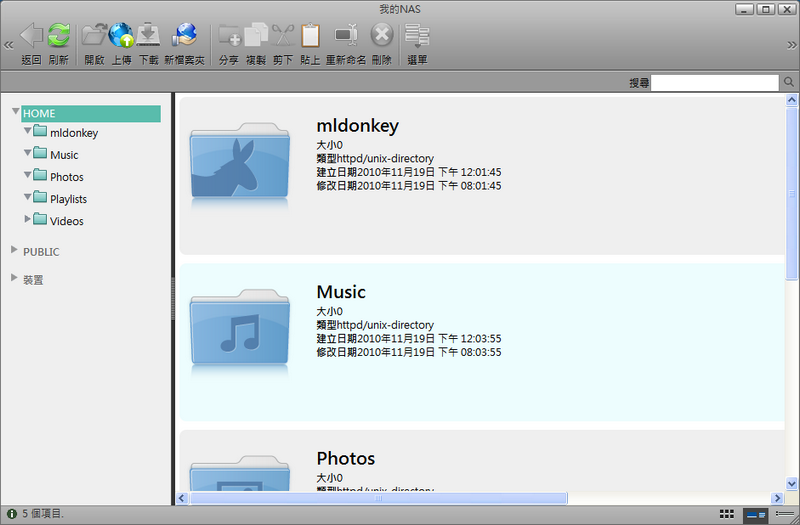Select Playlists folder in sidebar tree
Screen dimensions: 800x525
click(x=68, y=199)
